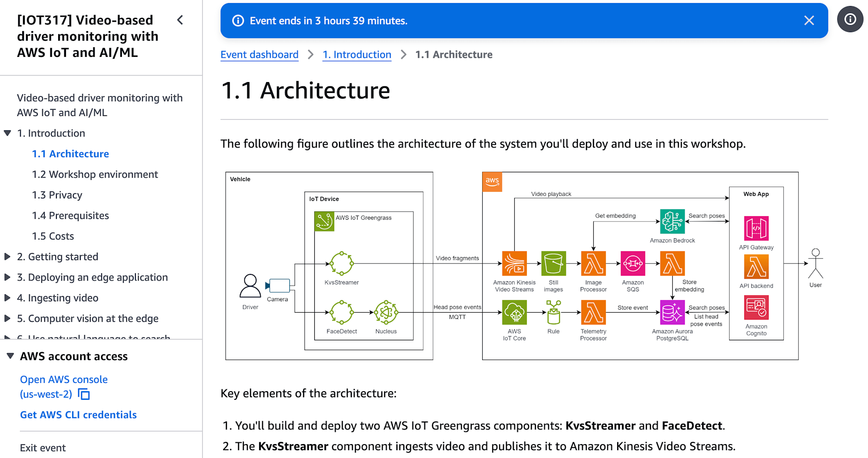
Task: Go to Event dashboard breadcrumb
Action: point(260,55)
